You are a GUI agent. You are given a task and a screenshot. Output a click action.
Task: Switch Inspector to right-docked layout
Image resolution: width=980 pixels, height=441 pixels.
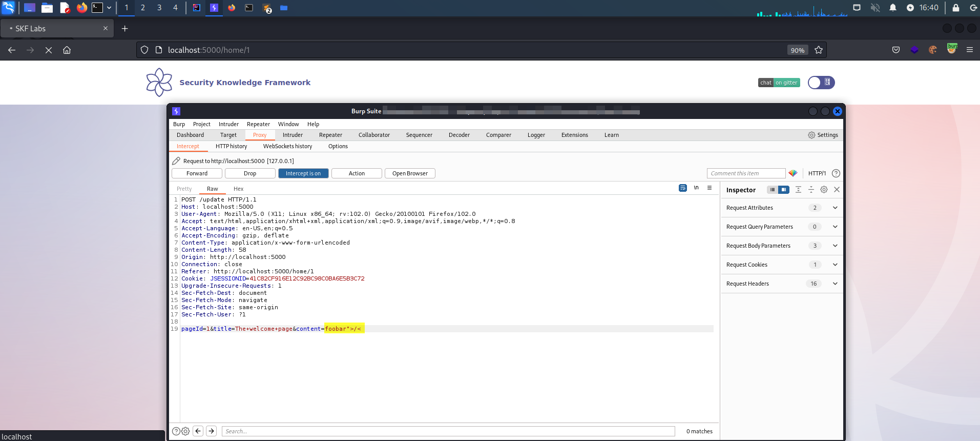point(784,190)
